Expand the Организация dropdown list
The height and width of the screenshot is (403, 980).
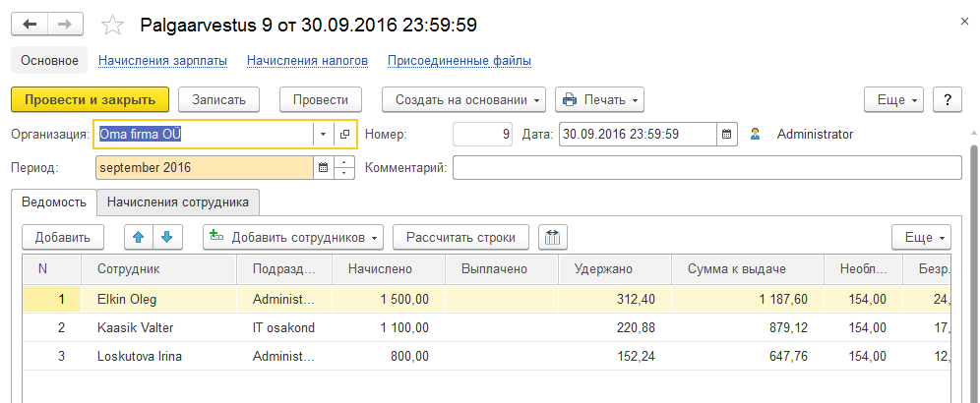pos(324,135)
